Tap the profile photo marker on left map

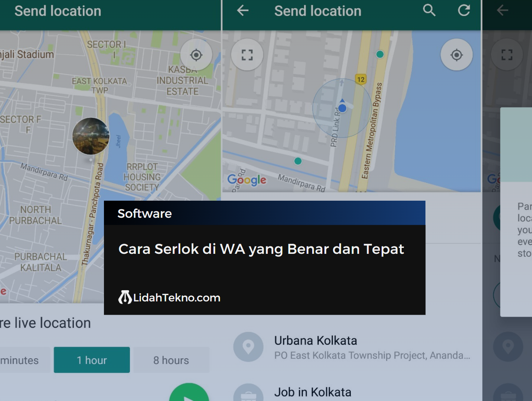[x=91, y=136]
